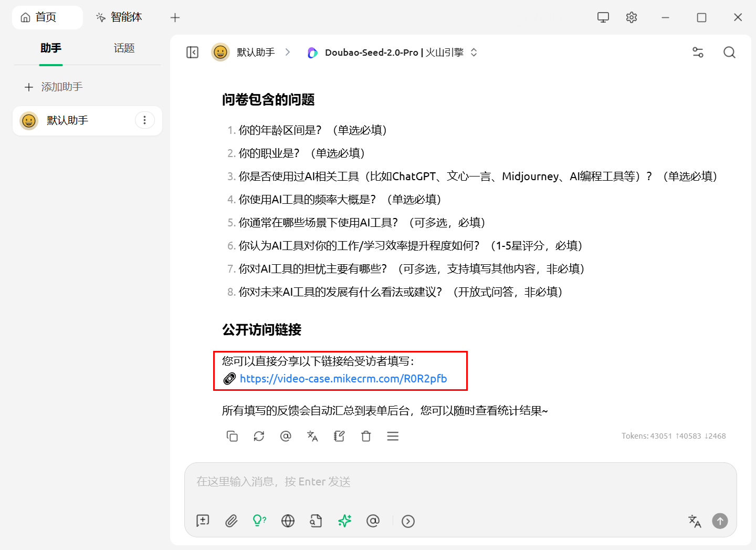Screen dimensions: 756x550
Task: Collapse the sidebar panel toggle
Action: tap(193, 53)
